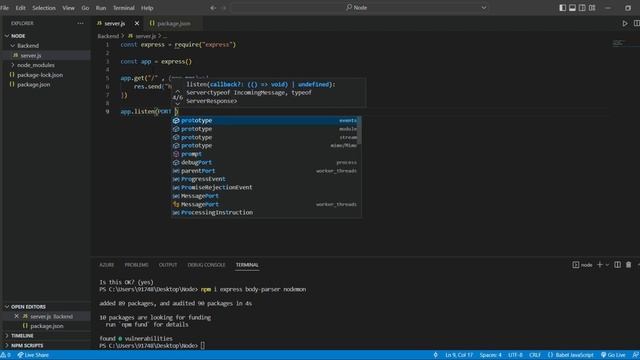Switch to the AZURE panel tab

click(x=107, y=265)
